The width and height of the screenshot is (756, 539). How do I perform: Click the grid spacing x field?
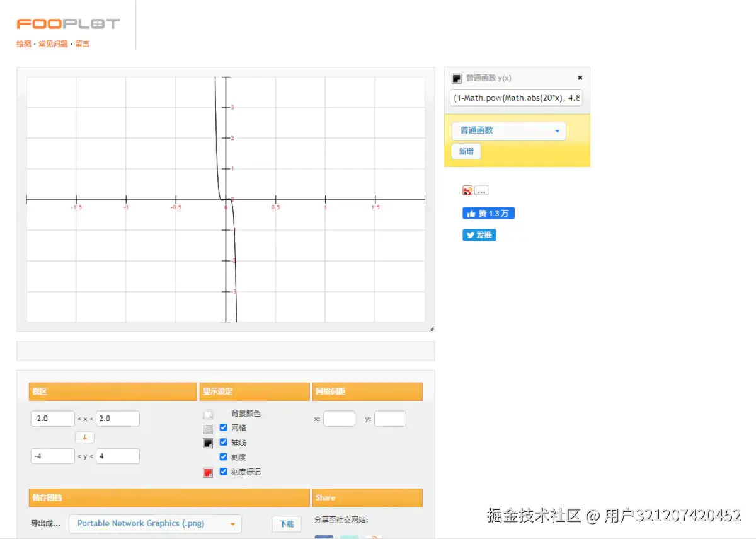[x=340, y=419]
